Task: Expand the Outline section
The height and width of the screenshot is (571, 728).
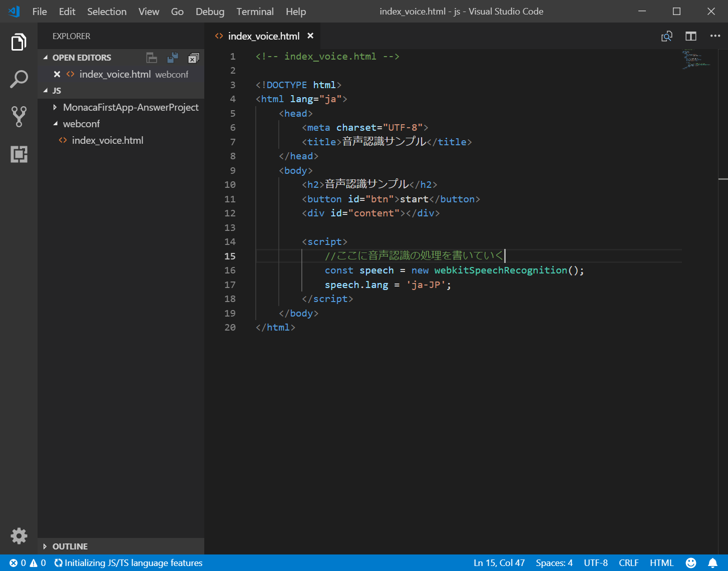Action: 70,546
